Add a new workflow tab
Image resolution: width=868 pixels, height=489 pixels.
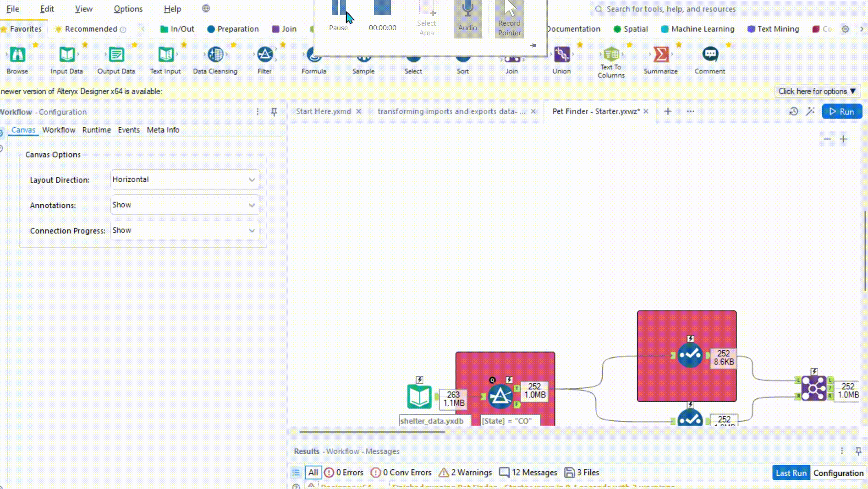click(668, 111)
